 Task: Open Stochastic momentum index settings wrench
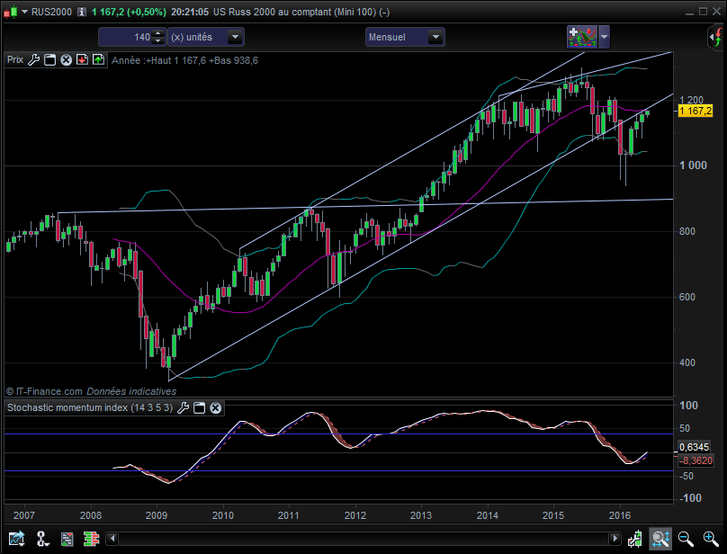coord(183,408)
